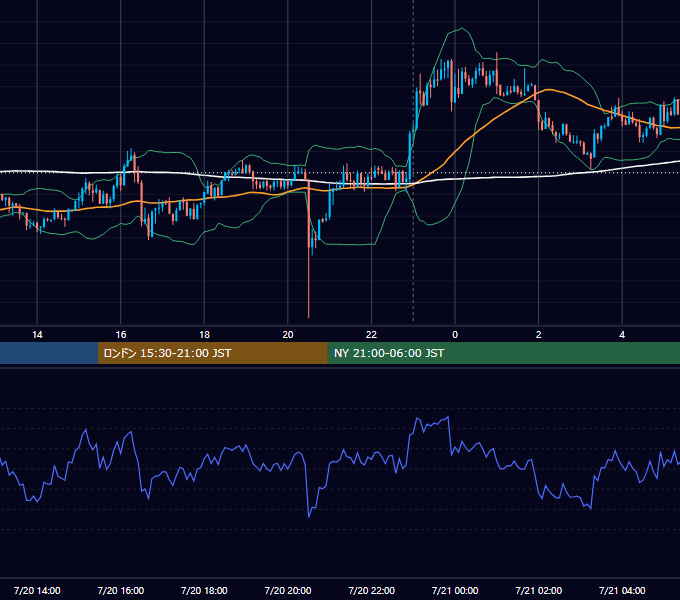The image size is (680, 600).
Task: Click the hour label 0 on price axis
Action: tap(455, 335)
